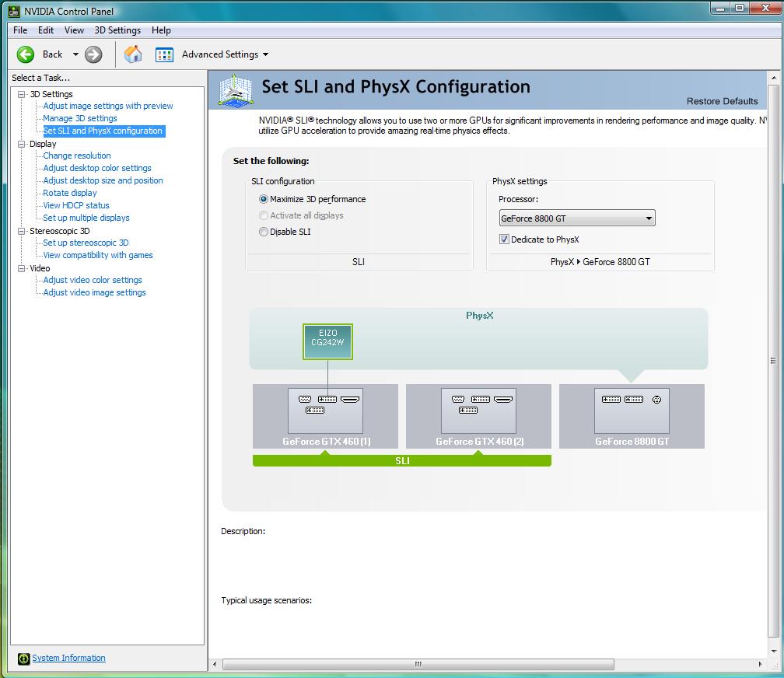Click the horizontal scrollbar thumb
Viewport: 784px width, 678px height.
pyautogui.click(x=418, y=664)
